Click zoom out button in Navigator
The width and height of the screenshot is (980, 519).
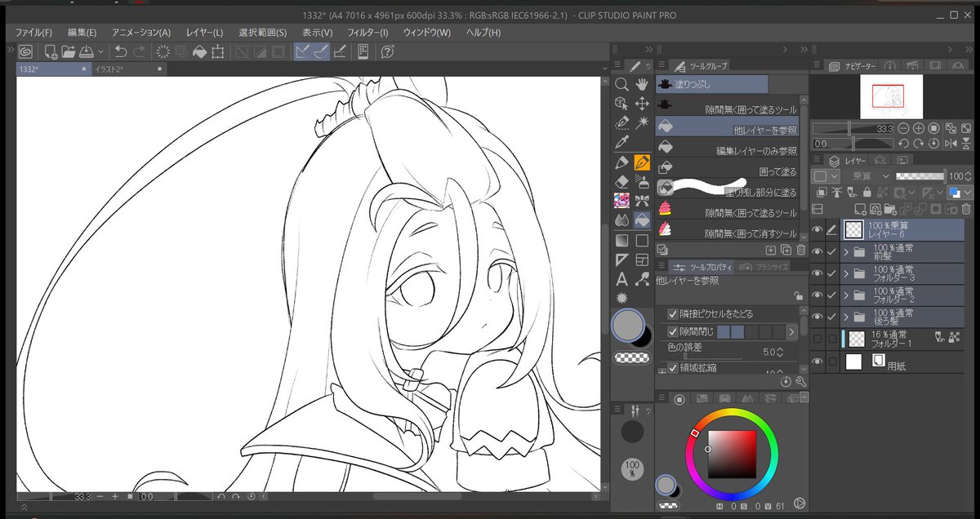click(x=904, y=128)
